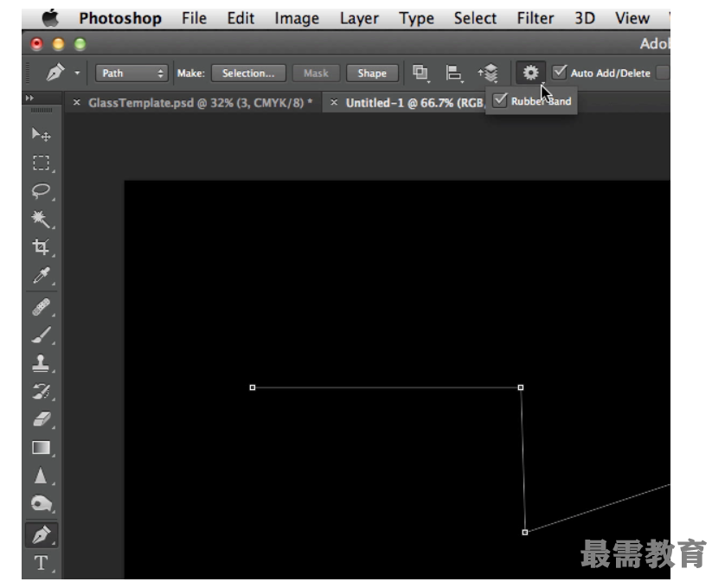Switch to Untitled-1 document tab
Screen dimensions: 712x588
[x=414, y=103]
